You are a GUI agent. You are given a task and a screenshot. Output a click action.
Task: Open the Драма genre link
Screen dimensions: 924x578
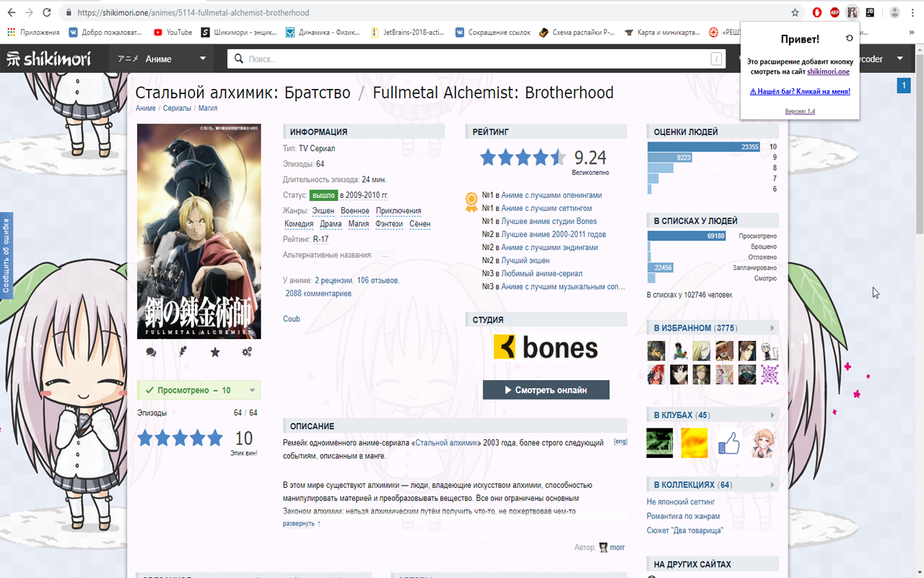(331, 224)
